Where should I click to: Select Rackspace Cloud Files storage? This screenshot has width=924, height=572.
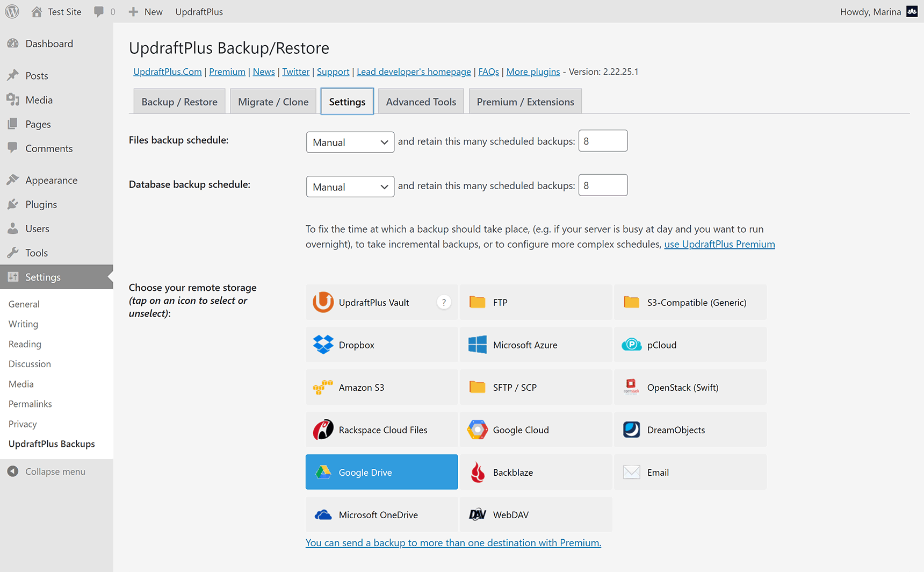tap(381, 430)
